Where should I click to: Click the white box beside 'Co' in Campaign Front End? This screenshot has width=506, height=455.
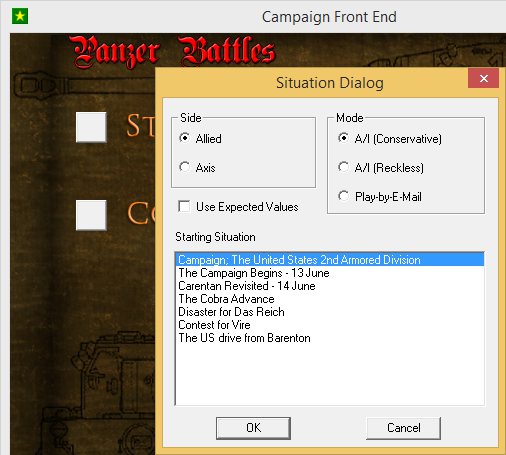coord(91,215)
